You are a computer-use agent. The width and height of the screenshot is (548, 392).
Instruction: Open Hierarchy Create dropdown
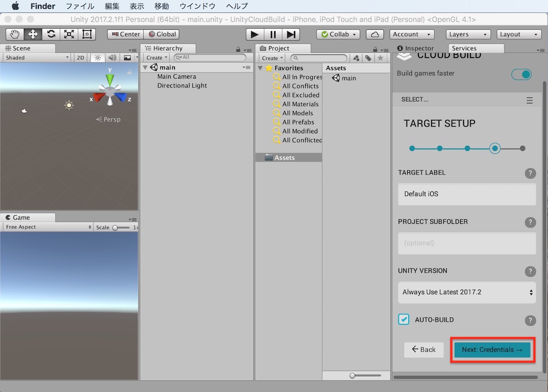click(156, 58)
